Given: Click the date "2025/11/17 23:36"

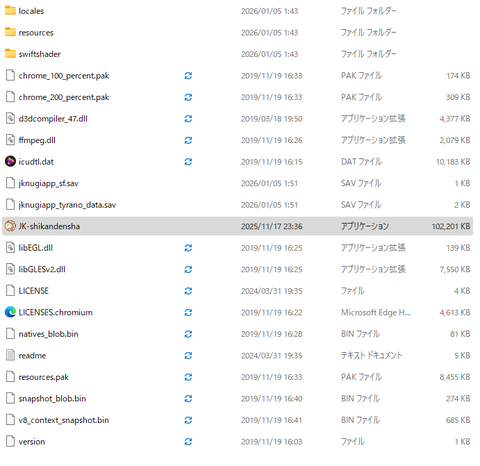Looking at the screenshot, I should [272, 226].
